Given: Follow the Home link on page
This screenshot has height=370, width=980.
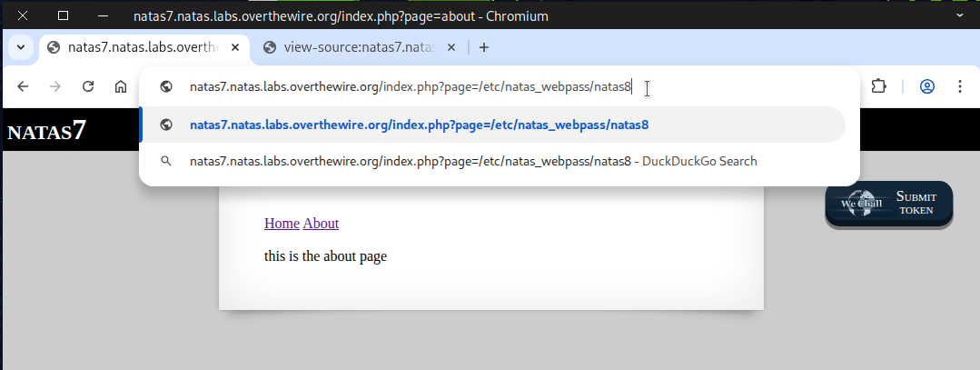Looking at the screenshot, I should [282, 223].
